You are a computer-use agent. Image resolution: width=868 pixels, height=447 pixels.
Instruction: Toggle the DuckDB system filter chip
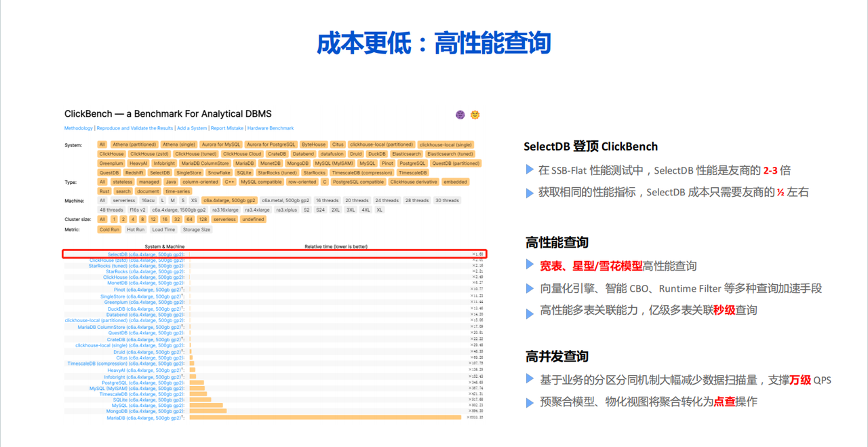pyautogui.click(x=377, y=154)
